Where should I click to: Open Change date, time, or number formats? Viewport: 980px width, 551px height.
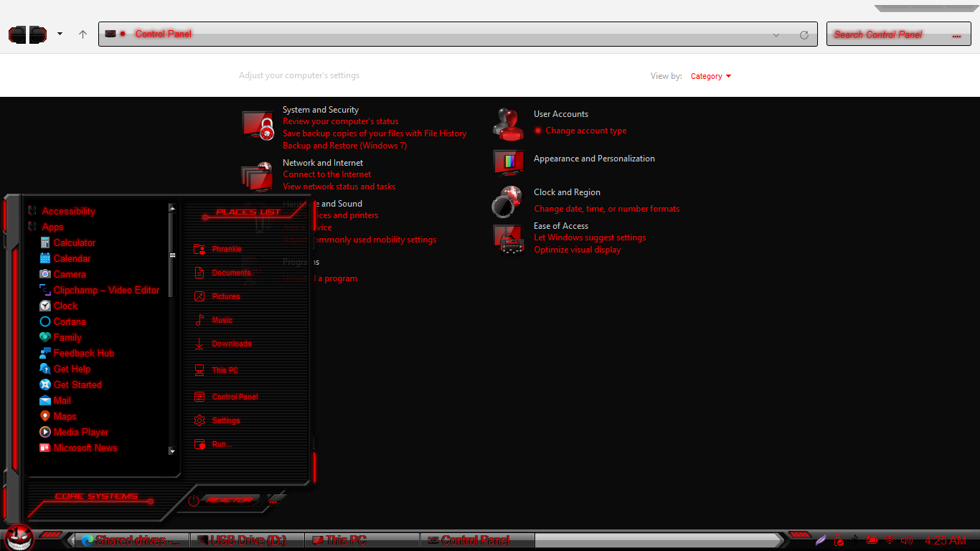point(607,209)
